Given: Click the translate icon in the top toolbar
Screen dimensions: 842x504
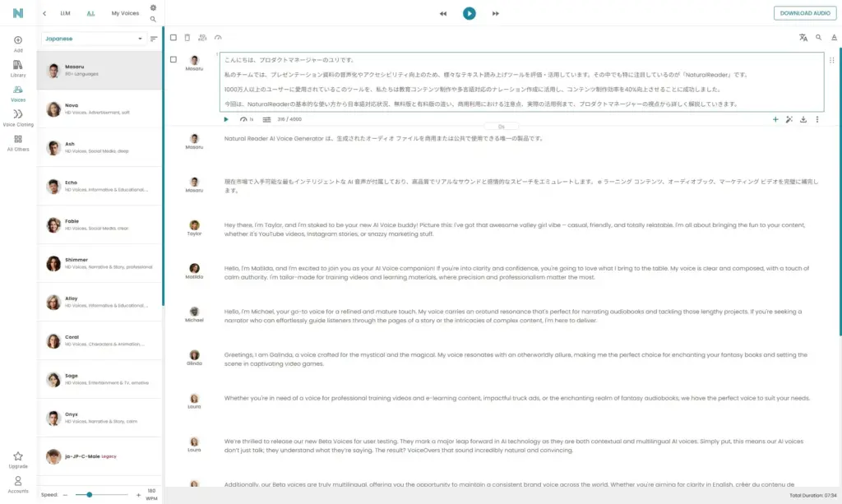Looking at the screenshot, I should pos(803,38).
